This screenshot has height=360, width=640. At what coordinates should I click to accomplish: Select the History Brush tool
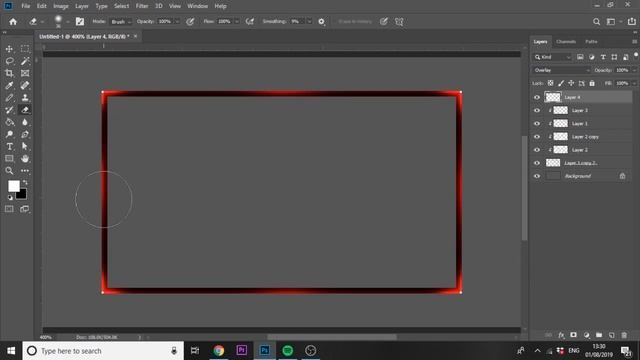pos(9,110)
